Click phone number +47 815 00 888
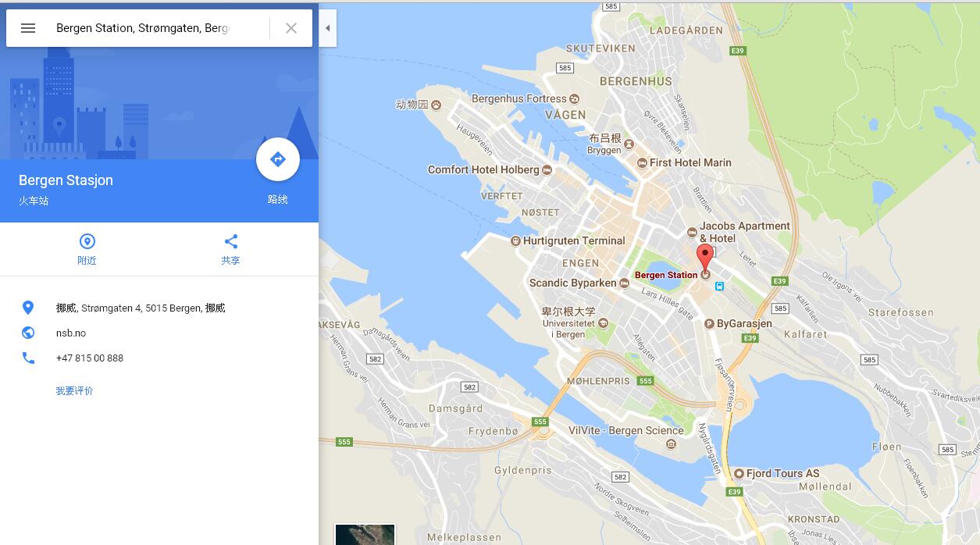 pos(90,358)
